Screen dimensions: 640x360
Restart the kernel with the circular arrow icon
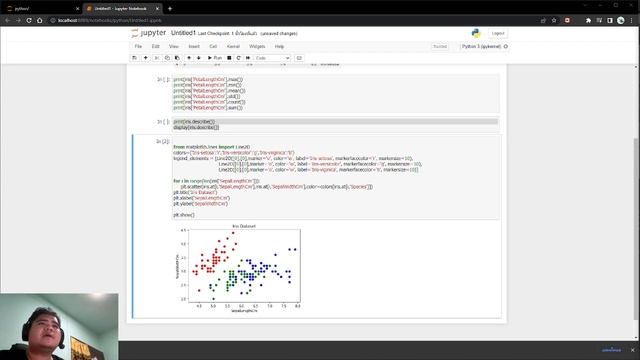click(x=238, y=58)
